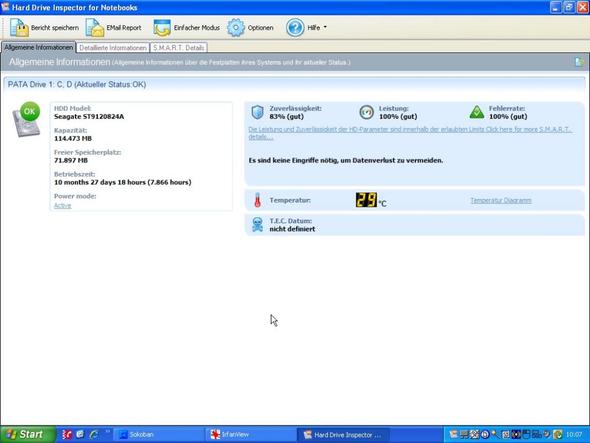Expand the Hilfe dropdown arrow
590x443 pixels.
click(325, 27)
